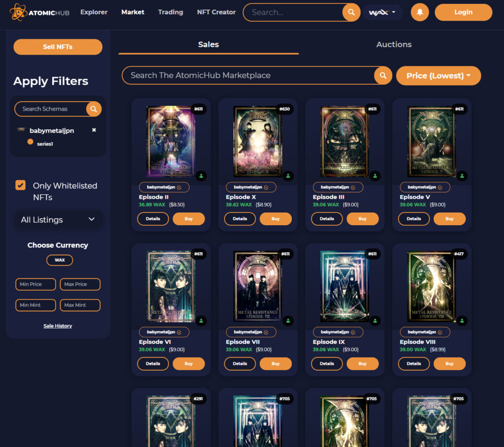This screenshot has width=504, height=447.
Task: Open the Episode III card image
Action: tap(345, 142)
